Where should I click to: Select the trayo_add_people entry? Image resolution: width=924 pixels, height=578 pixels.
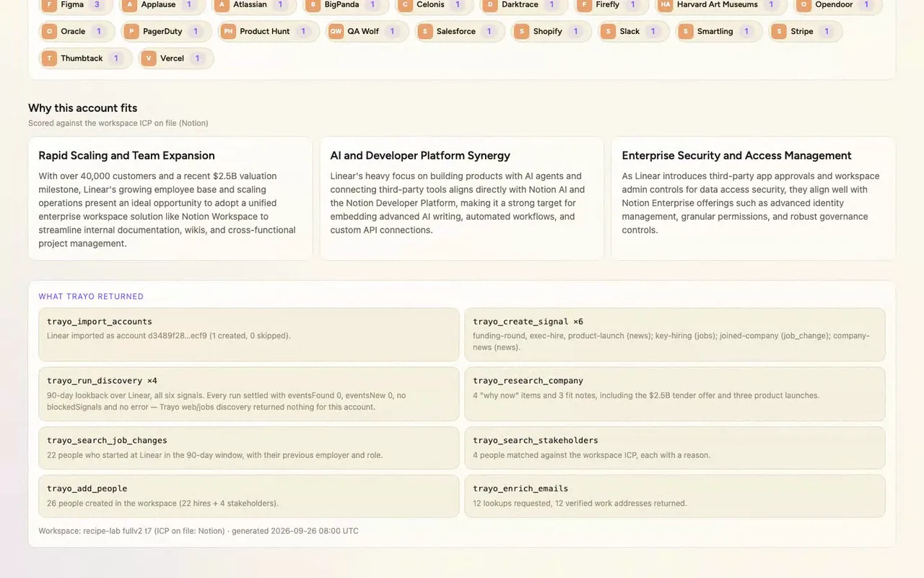click(x=248, y=496)
